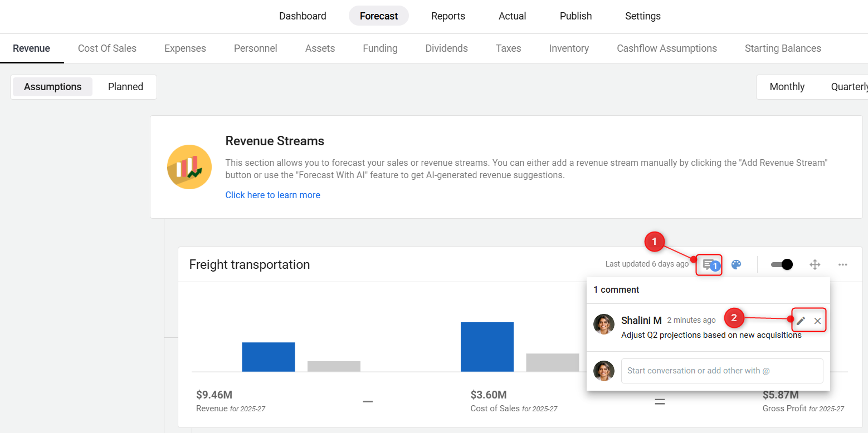
Task: Click the move/drag handle icon
Action: [815, 264]
